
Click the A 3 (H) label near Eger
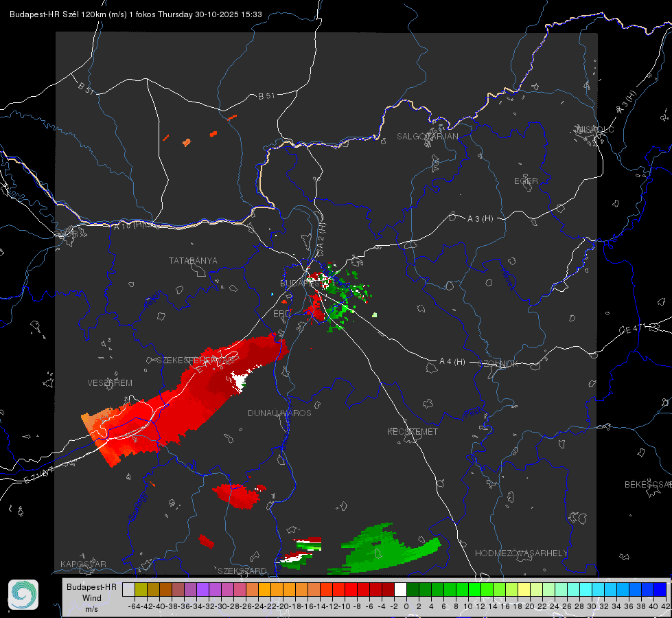480,219
